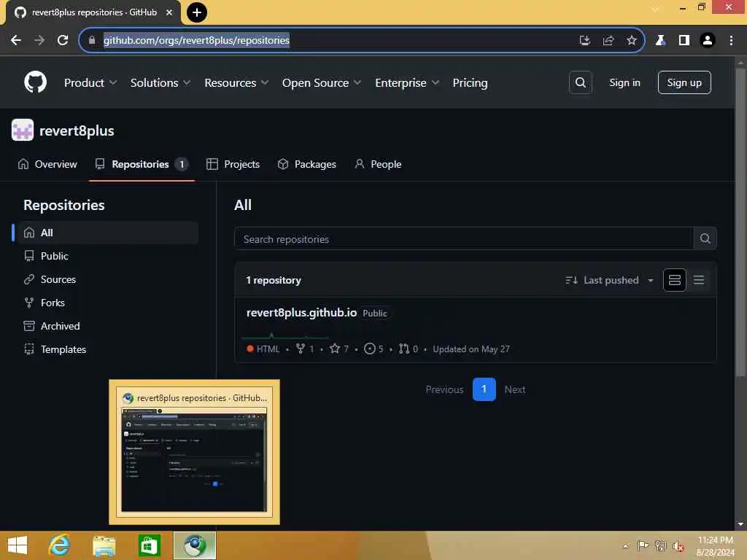Click the browser back arrow
The image size is (747, 560).
[16, 41]
